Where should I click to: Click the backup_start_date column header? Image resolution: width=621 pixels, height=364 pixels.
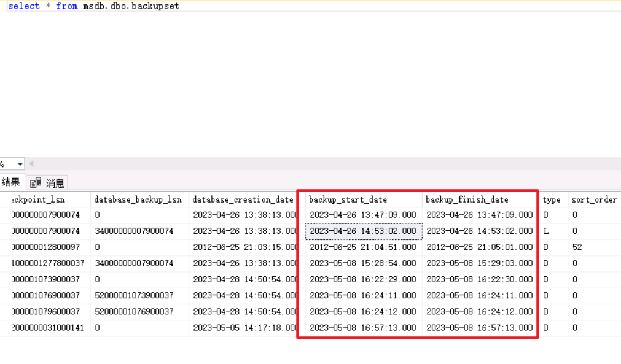[x=364, y=200]
